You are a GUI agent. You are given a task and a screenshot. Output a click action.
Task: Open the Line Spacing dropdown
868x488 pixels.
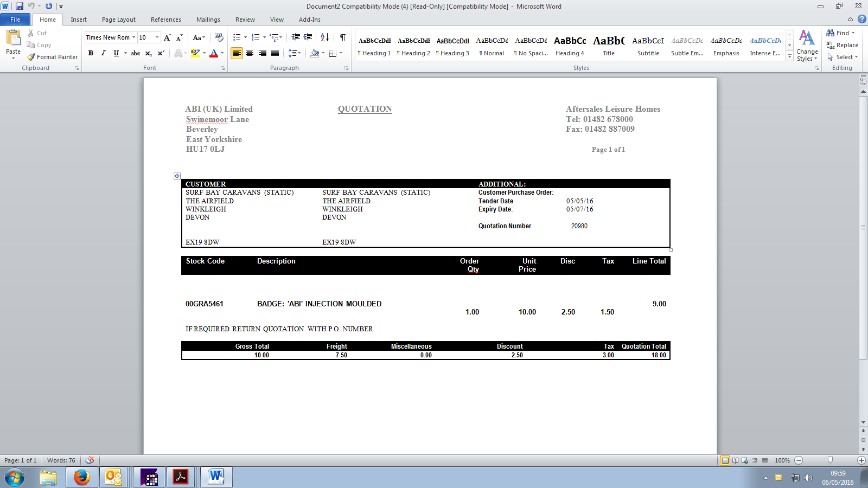click(x=295, y=53)
